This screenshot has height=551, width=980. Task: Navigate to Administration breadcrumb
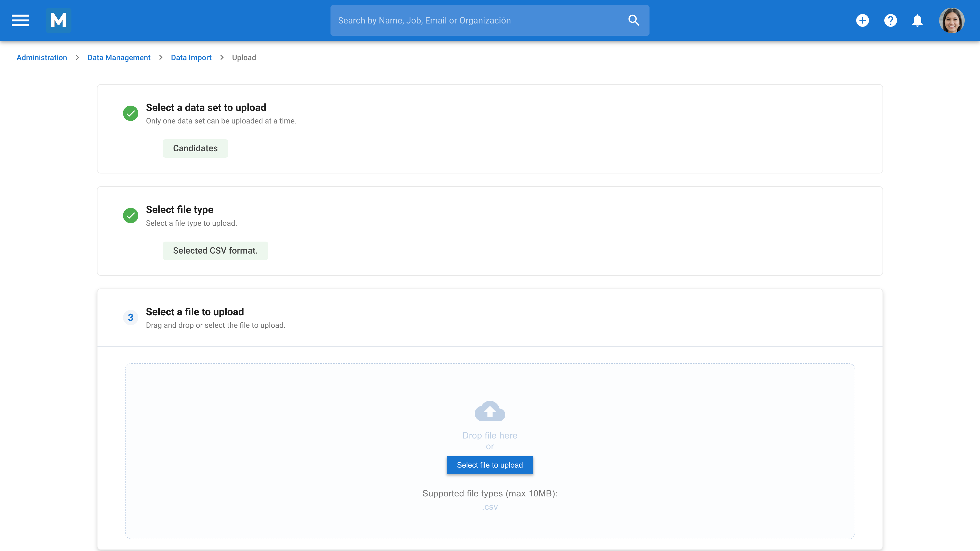pyautogui.click(x=41, y=57)
